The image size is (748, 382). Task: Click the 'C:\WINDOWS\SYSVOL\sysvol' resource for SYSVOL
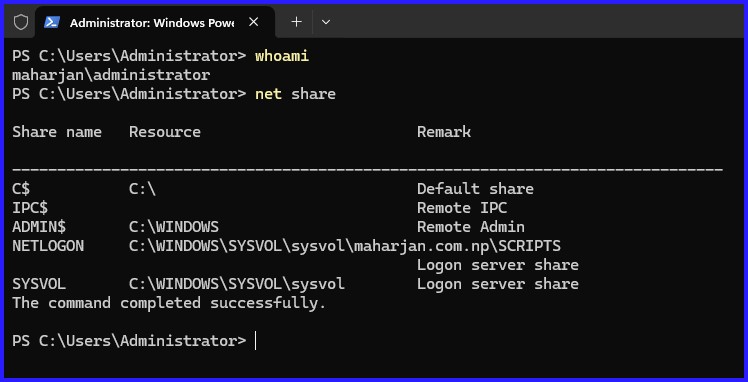coord(237,284)
